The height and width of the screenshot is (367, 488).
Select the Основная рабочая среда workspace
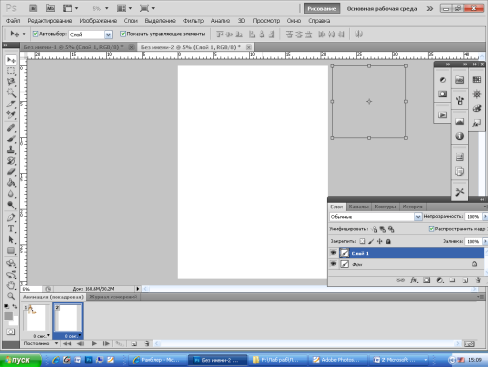382,9
